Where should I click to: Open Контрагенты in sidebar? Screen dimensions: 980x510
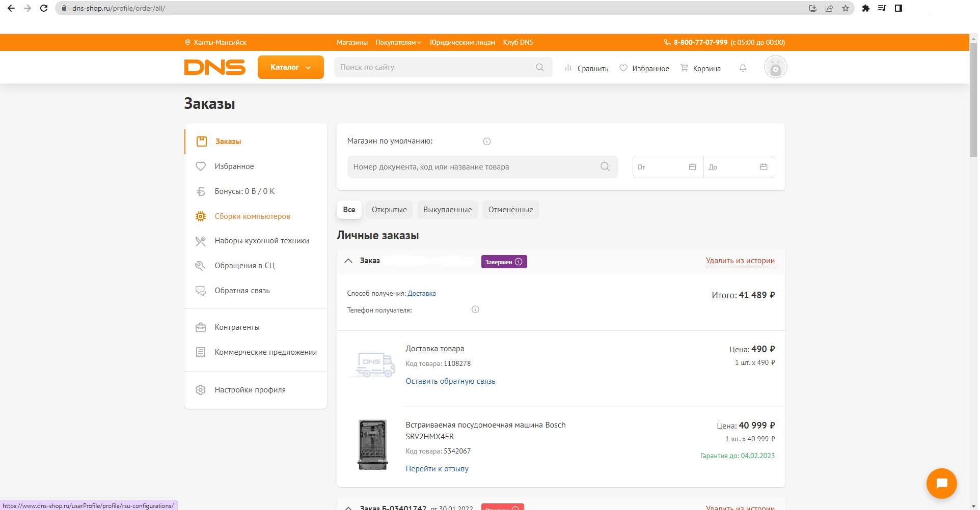tap(256, 327)
